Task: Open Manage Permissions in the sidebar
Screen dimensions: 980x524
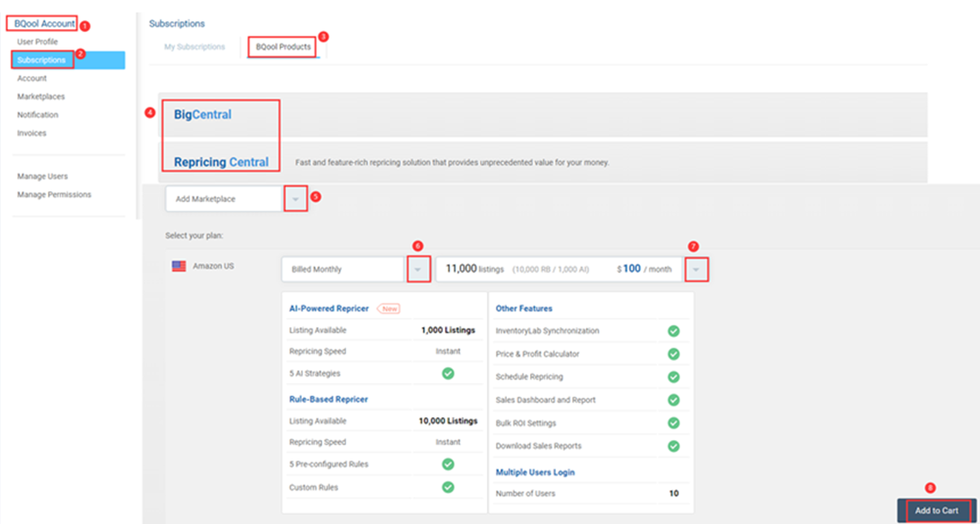Action: click(x=55, y=195)
